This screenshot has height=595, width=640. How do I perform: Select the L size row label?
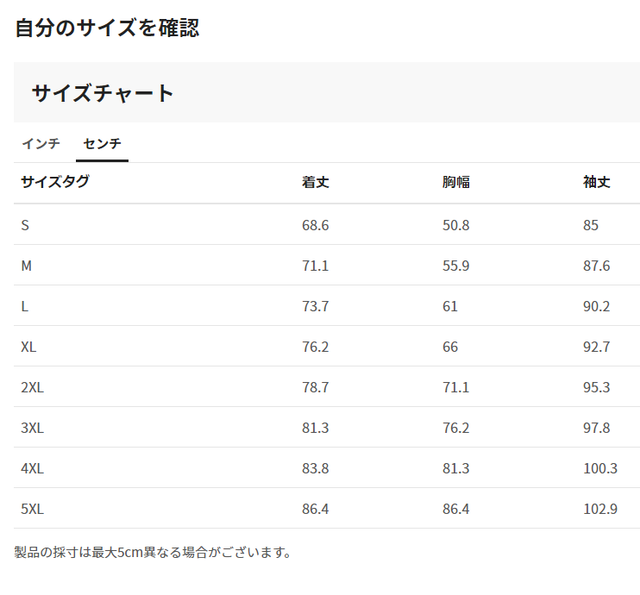[x=25, y=306]
